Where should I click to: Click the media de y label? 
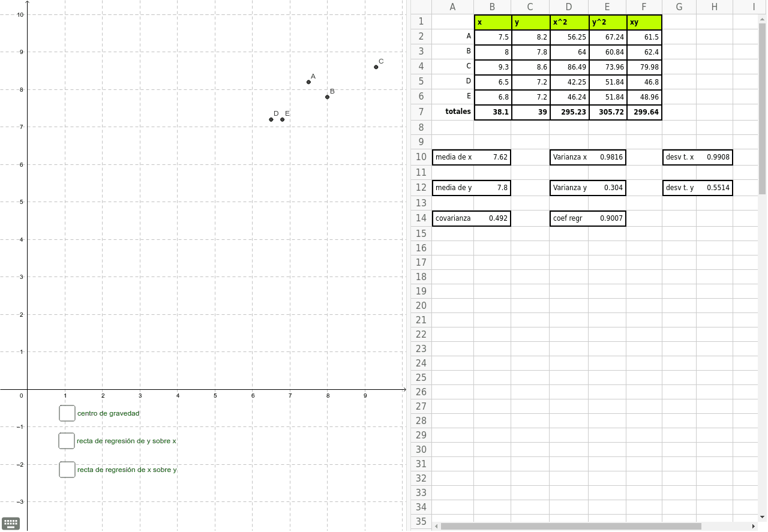tap(454, 188)
